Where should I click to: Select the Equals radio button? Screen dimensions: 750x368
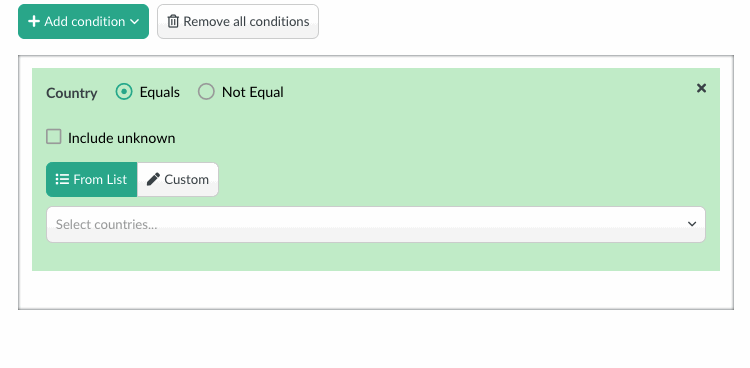tap(124, 91)
